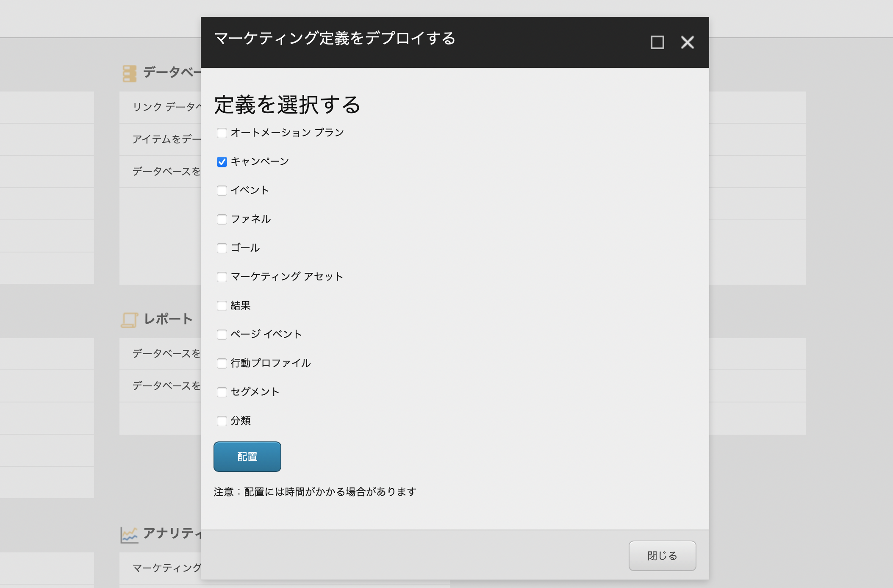Tick the 分類 checkbox

tap(222, 421)
